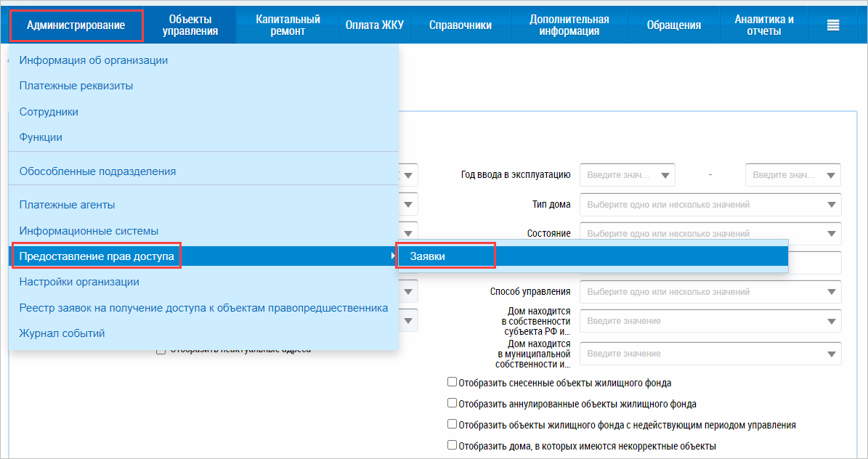Click the Тип дома dropdown arrow
This screenshot has width=868, height=459.
click(831, 205)
